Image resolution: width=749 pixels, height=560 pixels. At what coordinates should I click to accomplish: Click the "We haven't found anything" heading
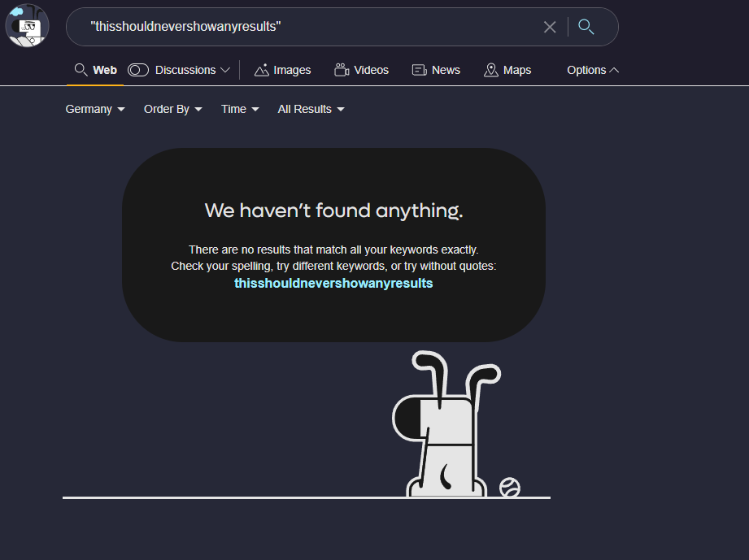[333, 211]
